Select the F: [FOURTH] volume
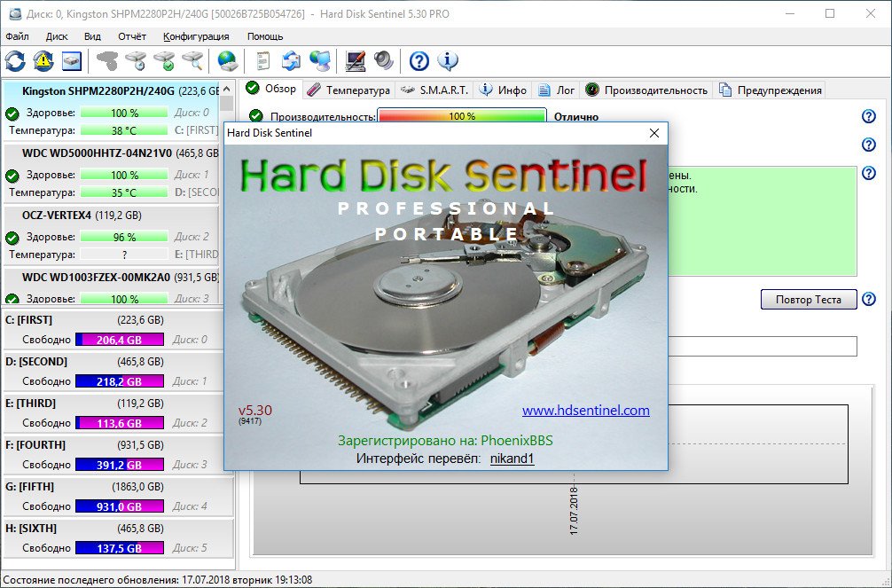This screenshot has height=588, width=892. [x=117, y=454]
